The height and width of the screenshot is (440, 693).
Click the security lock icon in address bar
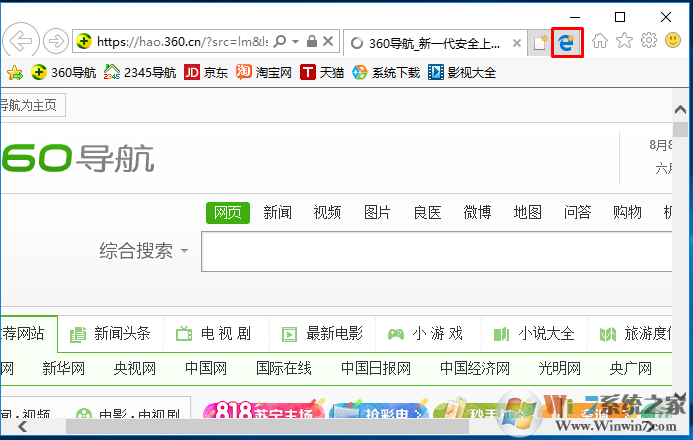click(x=312, y=42)
